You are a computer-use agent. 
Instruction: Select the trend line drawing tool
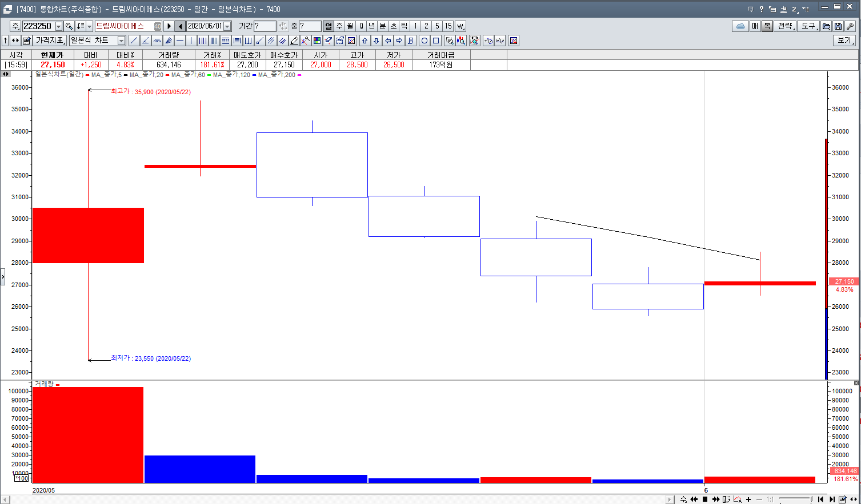pyautogui.click(x=134, y=41)
